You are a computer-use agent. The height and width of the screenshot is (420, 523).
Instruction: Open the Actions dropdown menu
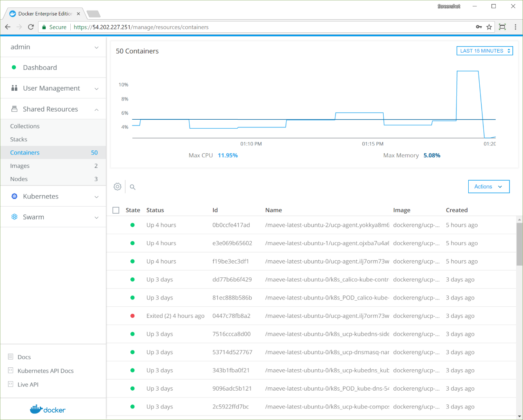click(489, 187)
